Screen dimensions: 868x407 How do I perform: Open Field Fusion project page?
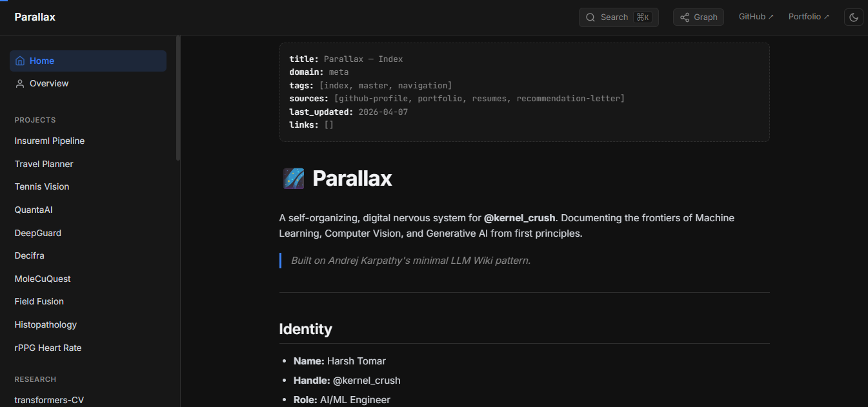pyautogui.click(x=39, y=301)
